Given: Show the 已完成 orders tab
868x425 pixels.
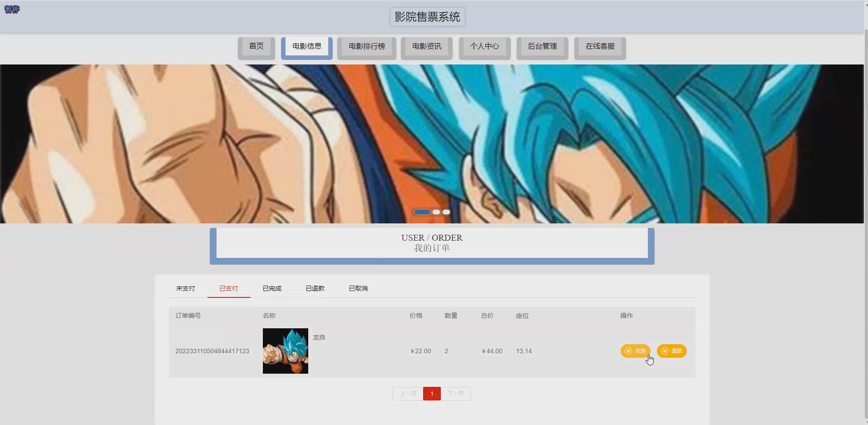Looking at the screenshot, I should [x=272, y=288].
